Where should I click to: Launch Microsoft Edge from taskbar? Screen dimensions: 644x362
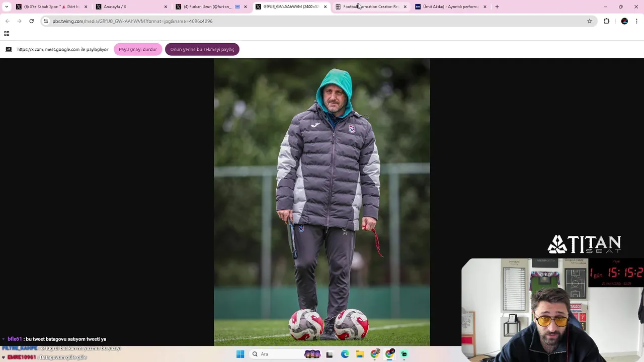point(345,354)
